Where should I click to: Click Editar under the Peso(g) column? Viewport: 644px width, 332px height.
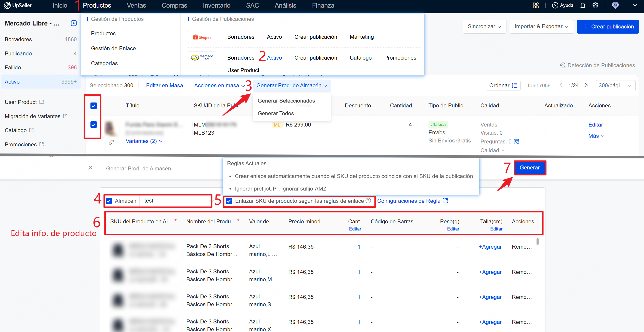click(x=453, y=229)
